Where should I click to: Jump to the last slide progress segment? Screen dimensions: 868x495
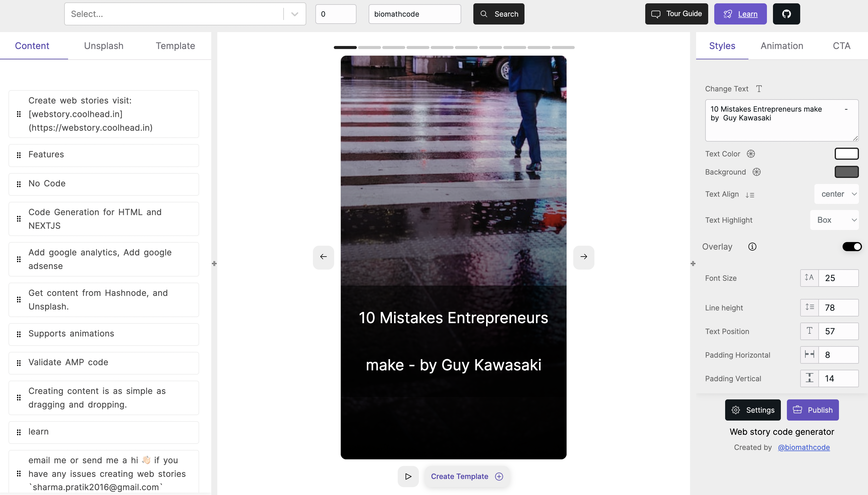pos(563,48)
